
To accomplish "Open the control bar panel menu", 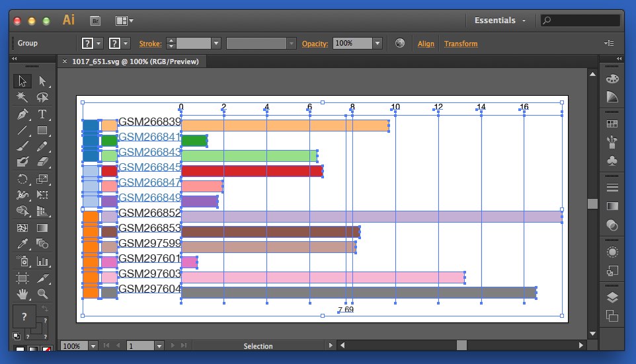I will [x=609, y=43].
